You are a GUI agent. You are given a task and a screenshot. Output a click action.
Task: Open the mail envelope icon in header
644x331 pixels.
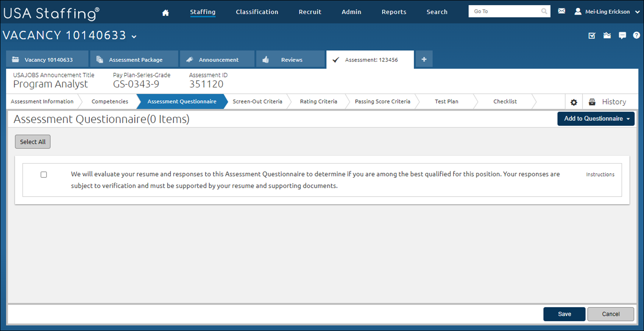tap(561, 11)
